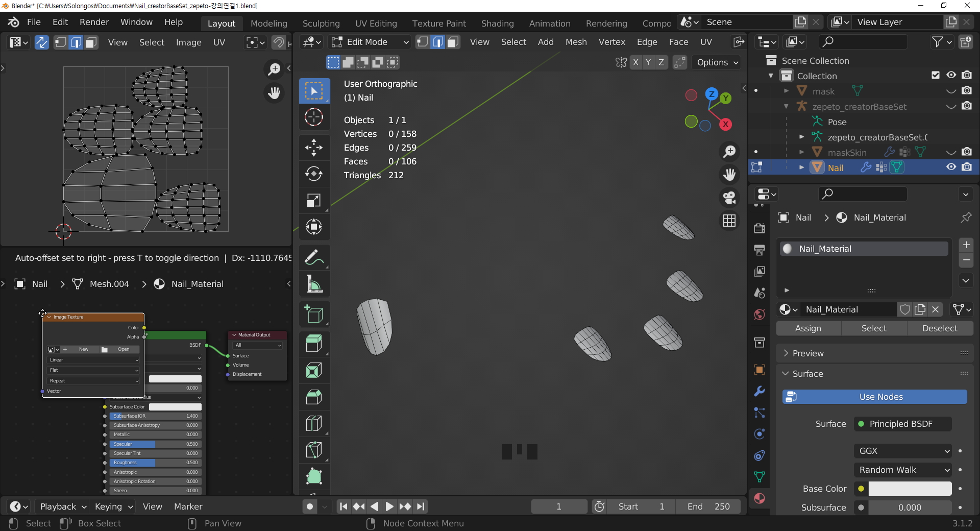The width and height of the screenshot is (980, 531).
Task: Open the Options dropdown in viewport
Action: point(718,62)
